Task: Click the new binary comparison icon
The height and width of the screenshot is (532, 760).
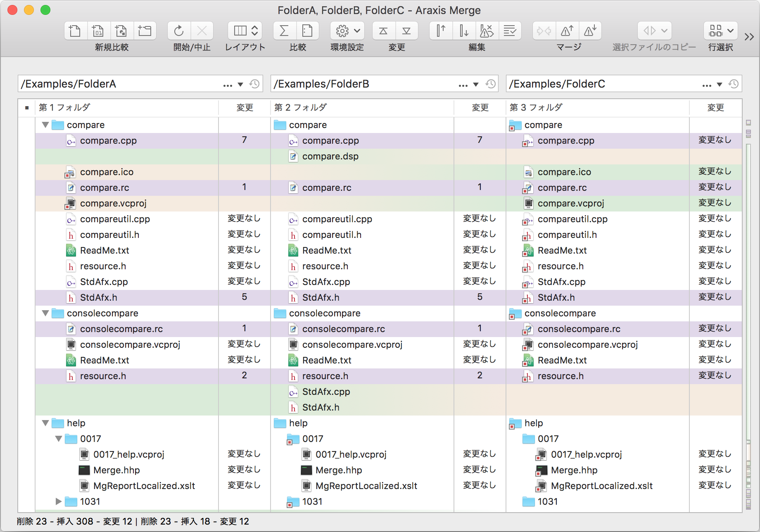Action: [98, 31]
